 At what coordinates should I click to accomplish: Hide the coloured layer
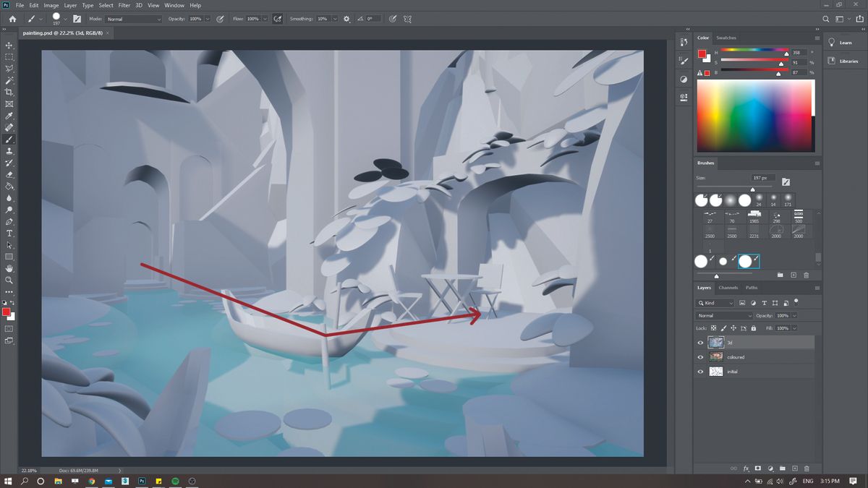700,356
